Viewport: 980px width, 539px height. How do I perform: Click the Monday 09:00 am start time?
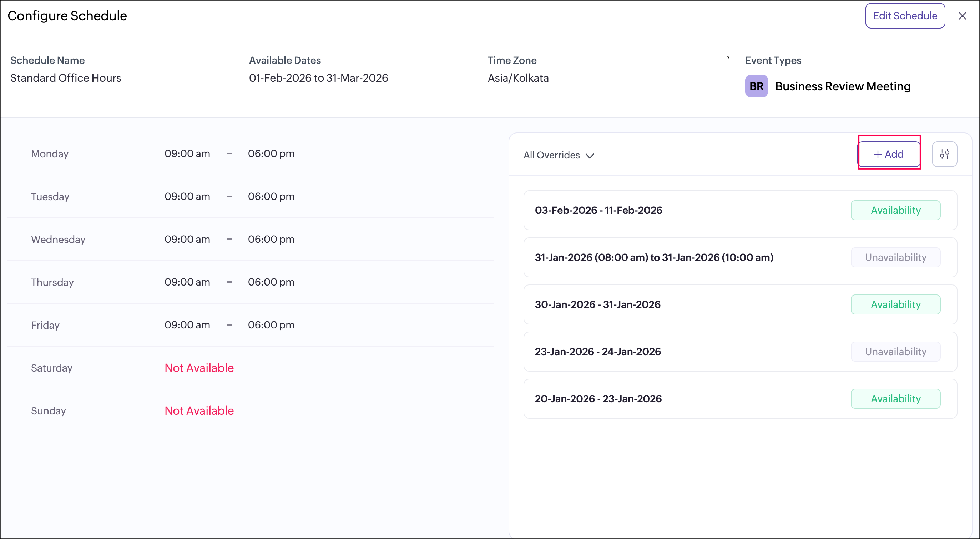coord(187,154)
